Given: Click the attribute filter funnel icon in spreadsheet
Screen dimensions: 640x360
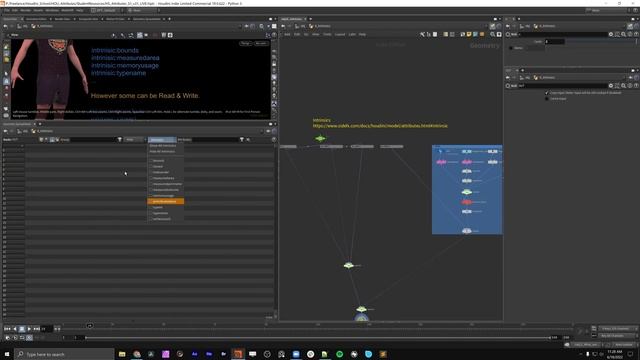Looking at the screenshot, I should click(x=242, y=140).
